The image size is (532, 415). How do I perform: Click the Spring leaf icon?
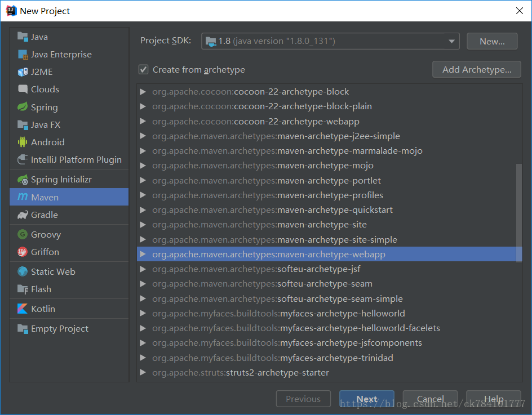coord(23,107)
